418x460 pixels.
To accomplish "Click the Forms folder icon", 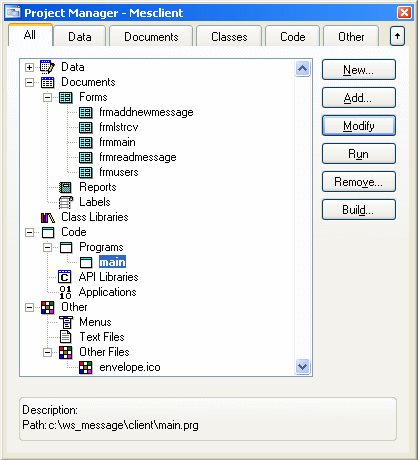I will (65, 97).
